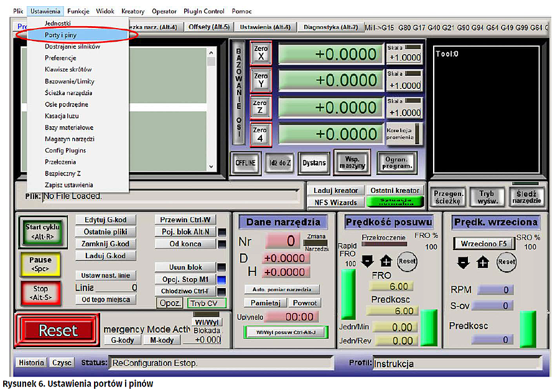
Task: Toggle Chlodziwo Ctrl-F coolant
Action: [185, 291]
